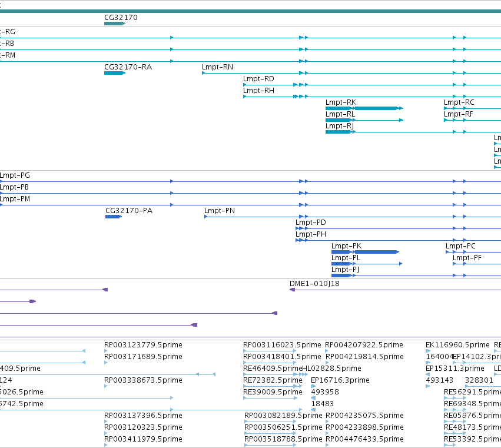Image resolution: width=501 pixels, height=448 pixels.
Task: Select EST EP15311.3prime
Action: [x=455, y=369]
